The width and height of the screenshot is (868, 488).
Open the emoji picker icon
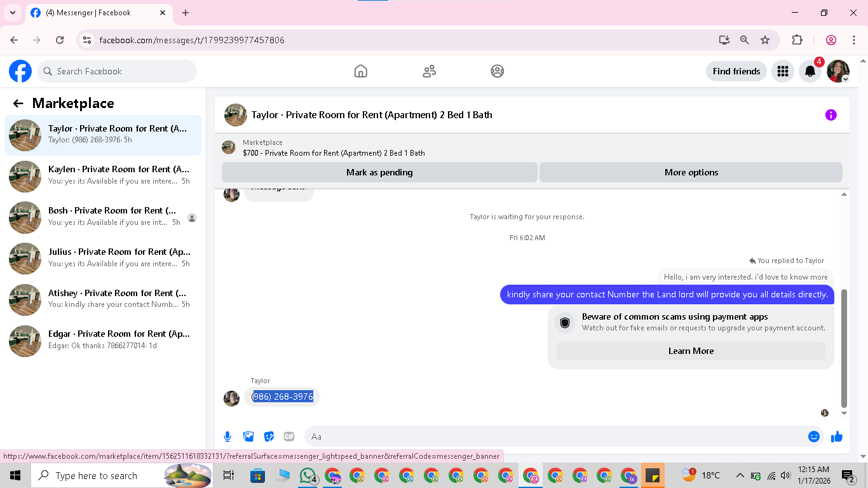813,437
